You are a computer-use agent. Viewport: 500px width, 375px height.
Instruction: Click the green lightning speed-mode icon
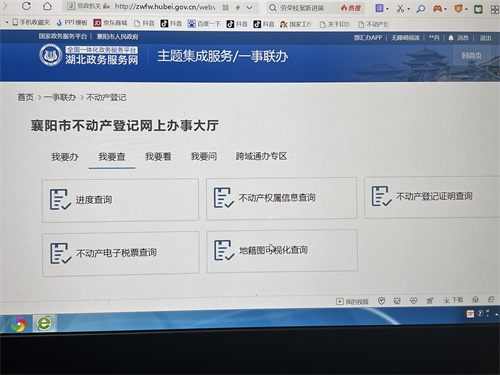coord(238,7)
